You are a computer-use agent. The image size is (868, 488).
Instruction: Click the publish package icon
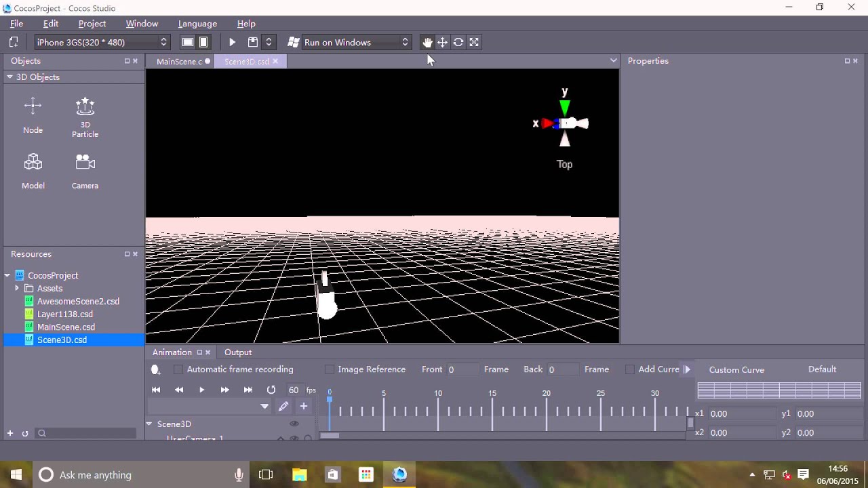(x=253, y=42)
